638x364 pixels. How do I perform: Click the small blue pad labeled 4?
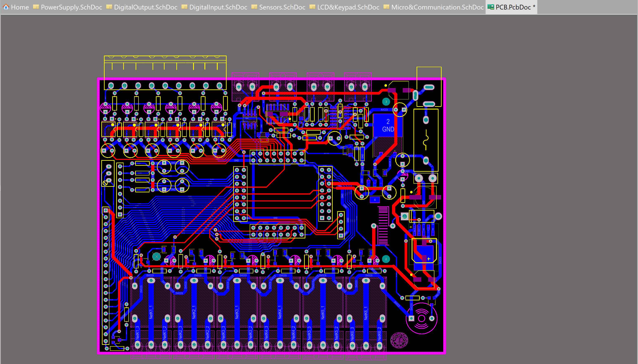(375, 200)
